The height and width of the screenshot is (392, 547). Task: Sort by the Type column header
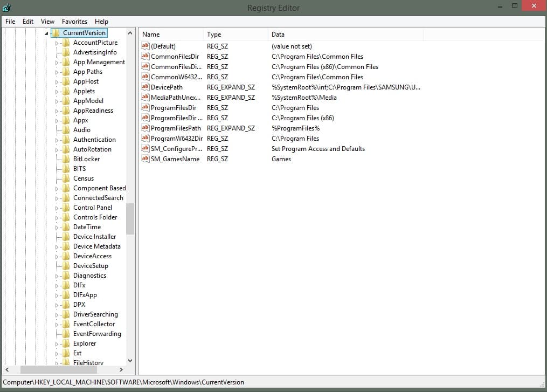tap(236, 34)
